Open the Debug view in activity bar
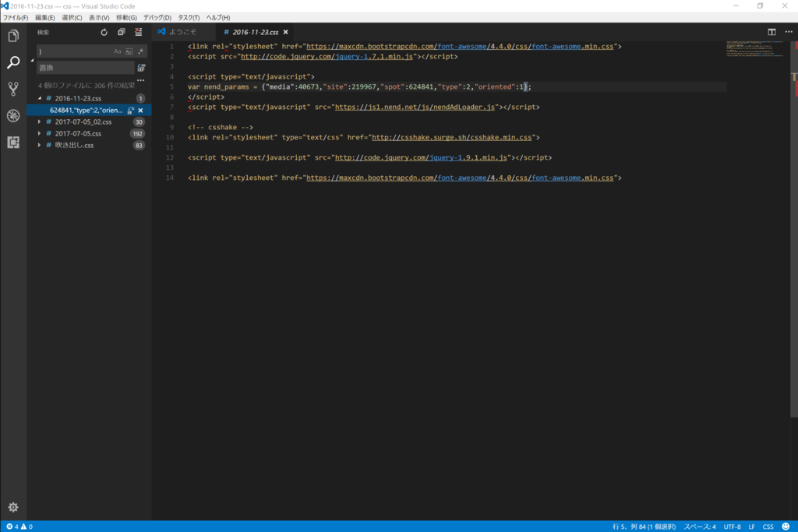Screen dimensions: 798x532 (x=13, y=115)
